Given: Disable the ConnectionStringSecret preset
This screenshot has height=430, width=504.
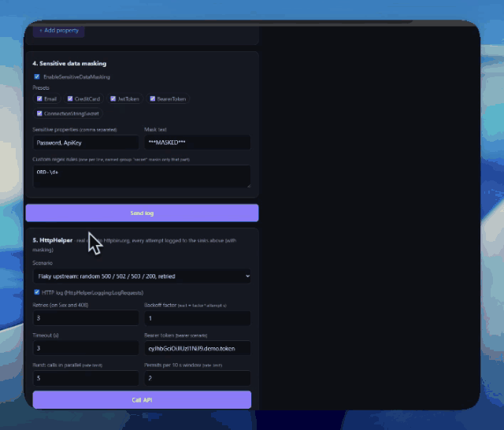Looking at the screenshot, I should pos(39,113).
